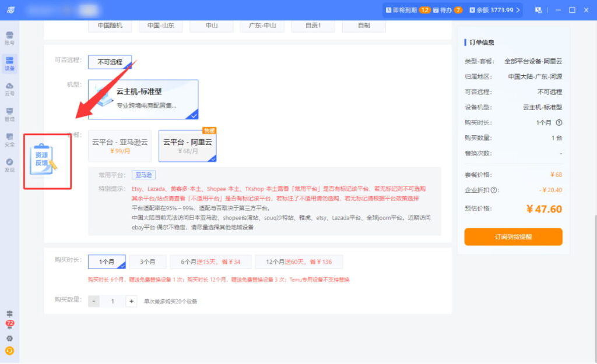Select region option 自贡1
Viewport: 597px width, 364px height.
pyautogui.click(x=313, y=26)
